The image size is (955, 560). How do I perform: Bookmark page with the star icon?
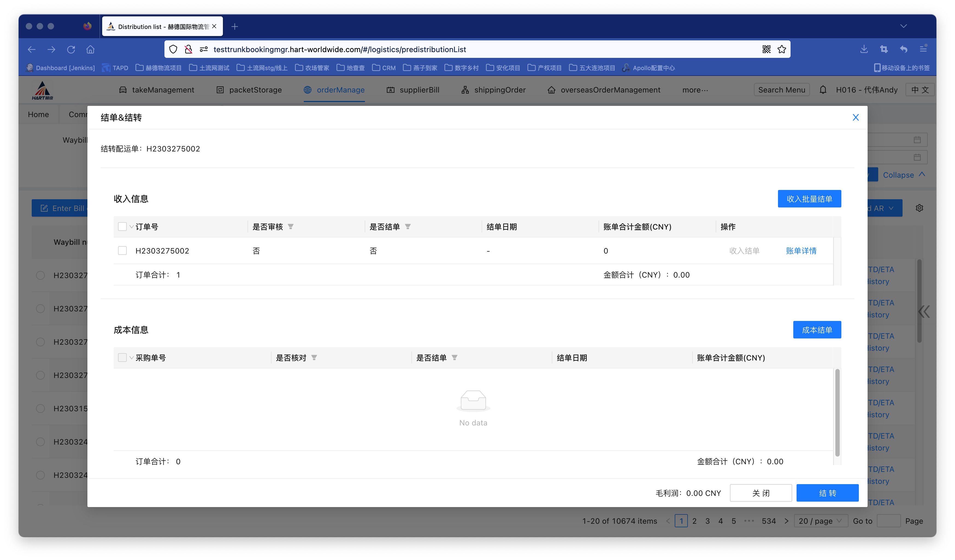(x=782, y=49)
